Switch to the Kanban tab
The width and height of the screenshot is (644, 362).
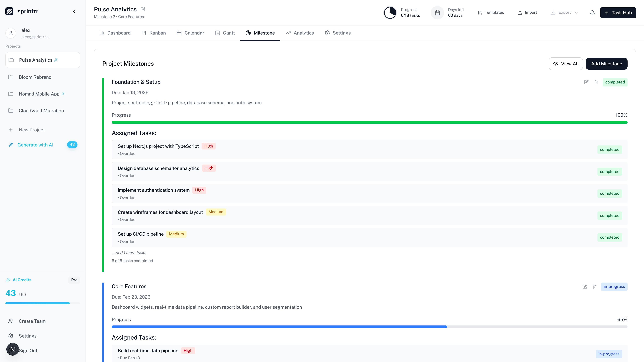point(153,33)
